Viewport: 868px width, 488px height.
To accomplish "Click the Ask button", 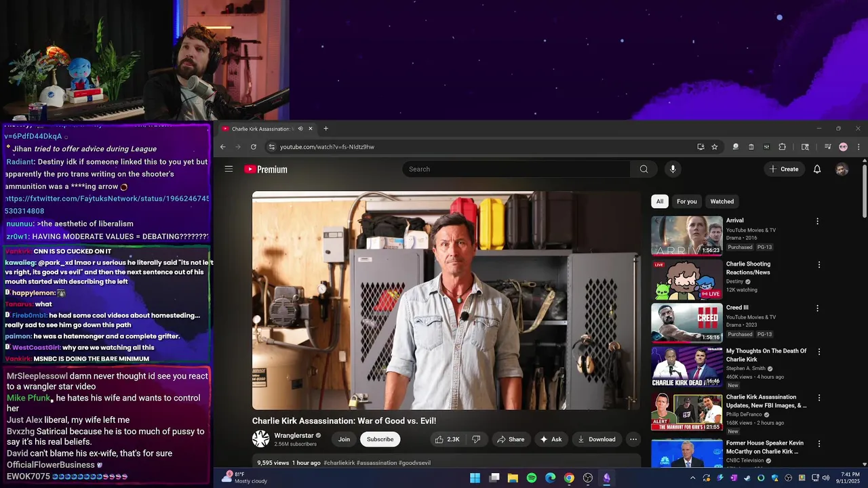I will coord(551,439).
